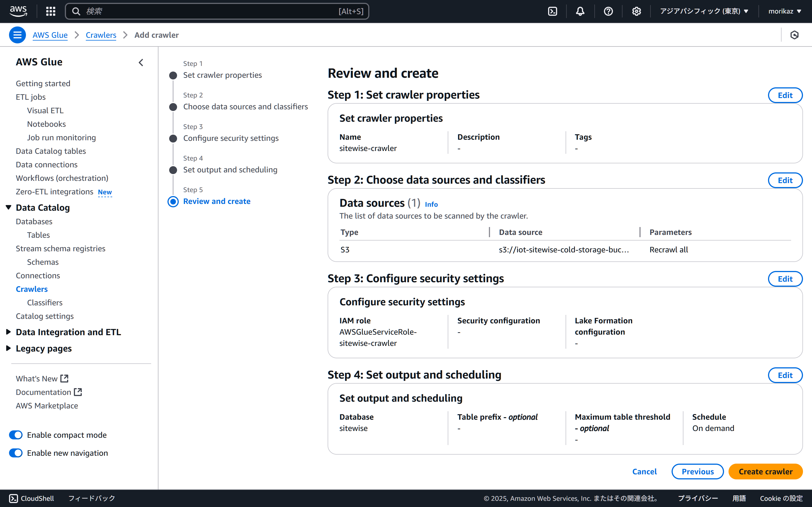Disable the compact mode toggle
812x507 pixels.
(x=16, y=435)
